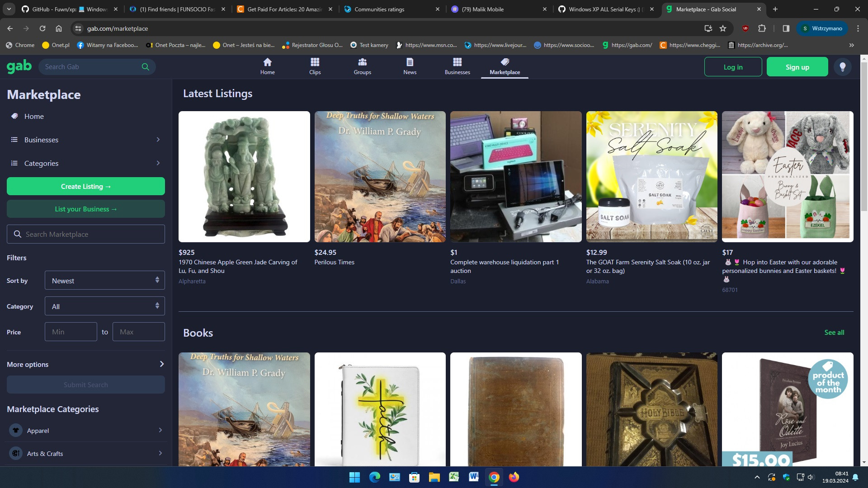Open File Explorer from taskbar

[434, 477]
